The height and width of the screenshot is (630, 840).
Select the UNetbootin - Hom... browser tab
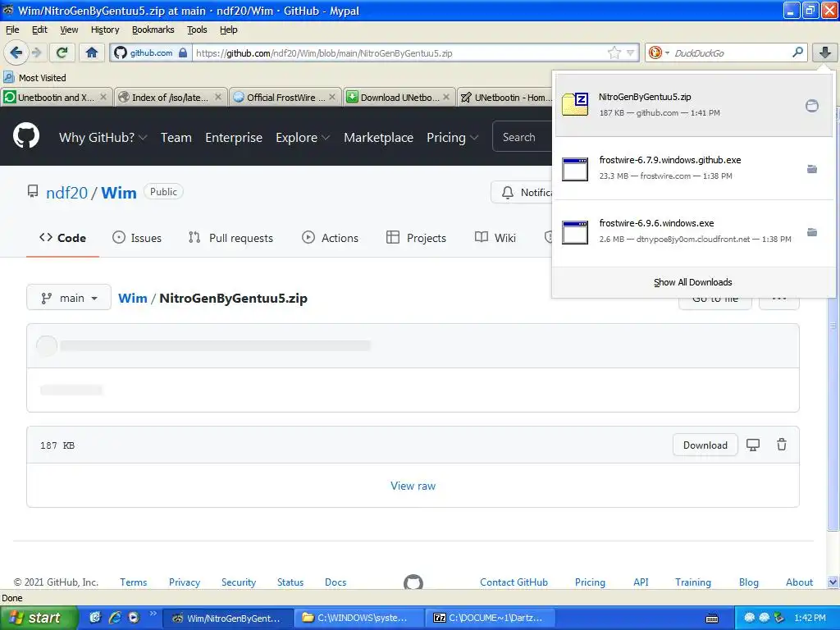(x=504, y=97)
